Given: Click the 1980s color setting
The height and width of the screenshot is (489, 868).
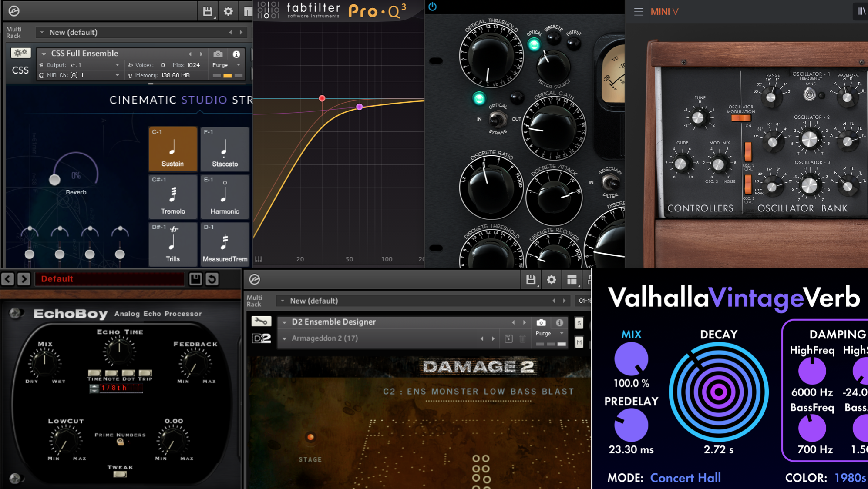Looking at the screenshot, I should (x=850, y=478).
